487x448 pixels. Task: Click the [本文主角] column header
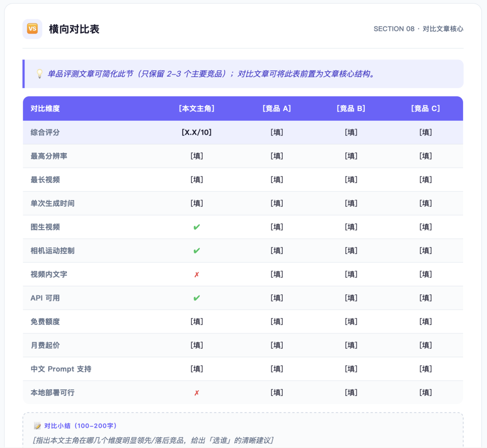tap(197, 108)
